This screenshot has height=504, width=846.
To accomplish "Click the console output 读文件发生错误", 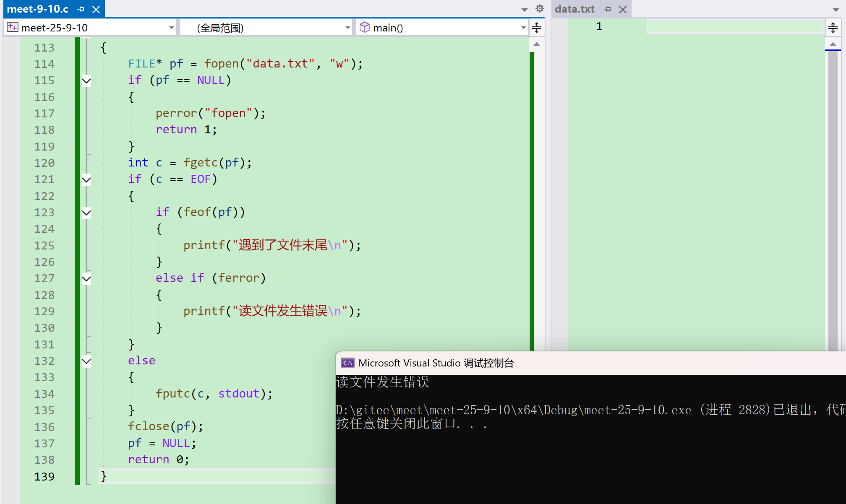I will coord(383,382).
